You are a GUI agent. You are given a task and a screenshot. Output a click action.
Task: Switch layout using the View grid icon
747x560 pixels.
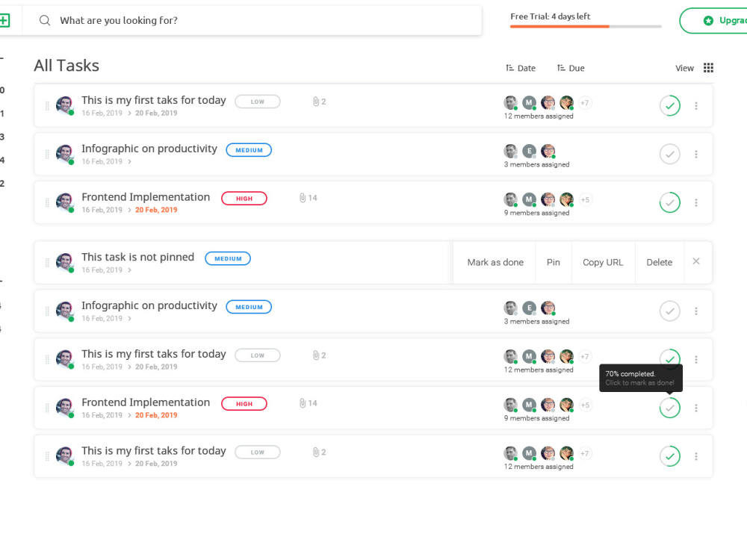(708, 67)
